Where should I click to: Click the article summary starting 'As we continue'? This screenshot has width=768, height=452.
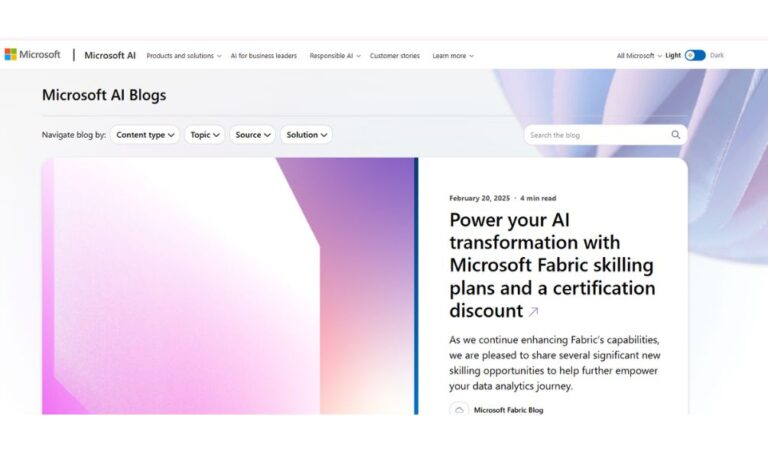[554, 363]
